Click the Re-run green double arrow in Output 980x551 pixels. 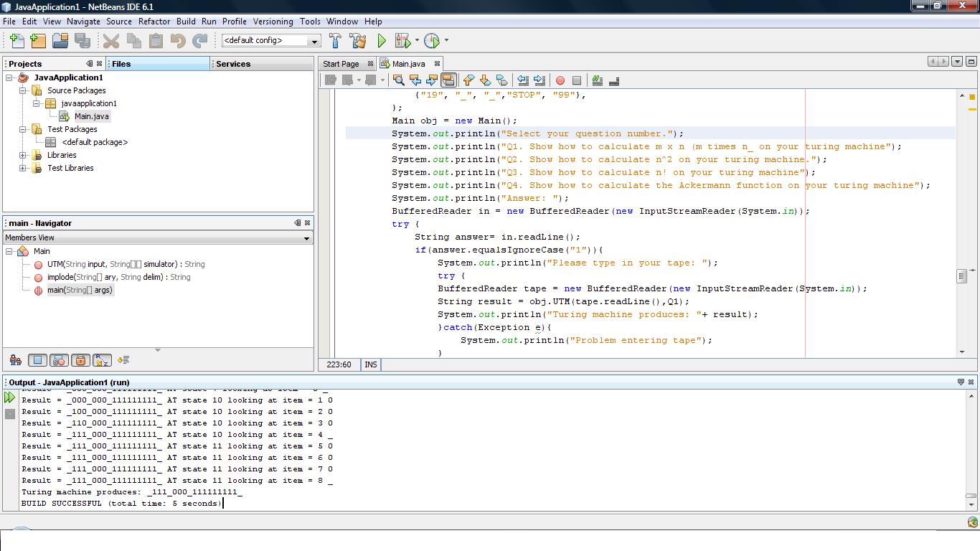(10, 397)
